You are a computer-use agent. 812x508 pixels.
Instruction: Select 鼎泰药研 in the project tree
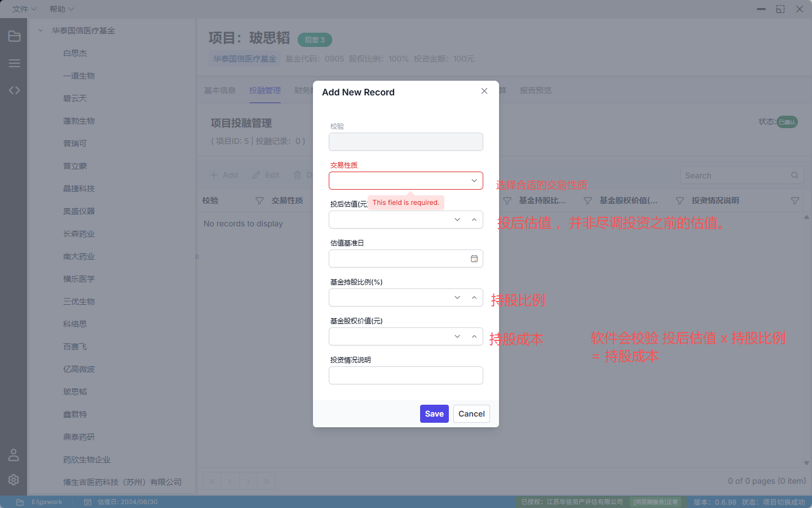point(79,437)
